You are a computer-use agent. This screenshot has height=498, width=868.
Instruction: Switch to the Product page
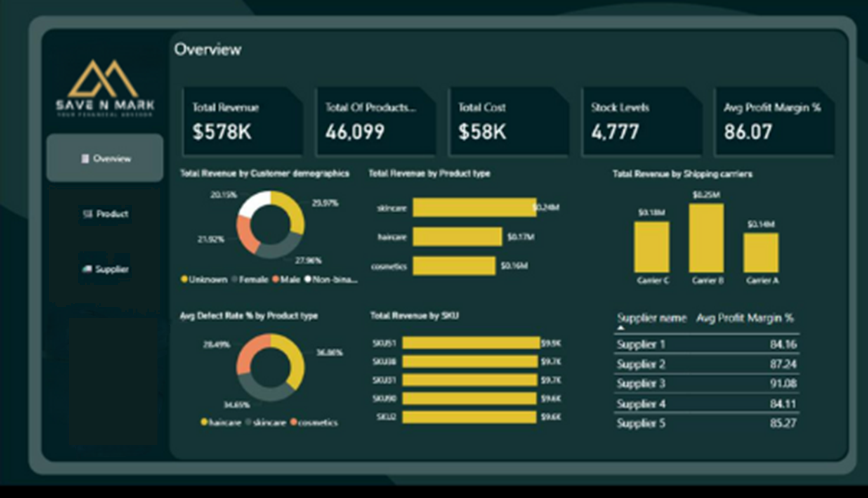[x=106, y=214]
